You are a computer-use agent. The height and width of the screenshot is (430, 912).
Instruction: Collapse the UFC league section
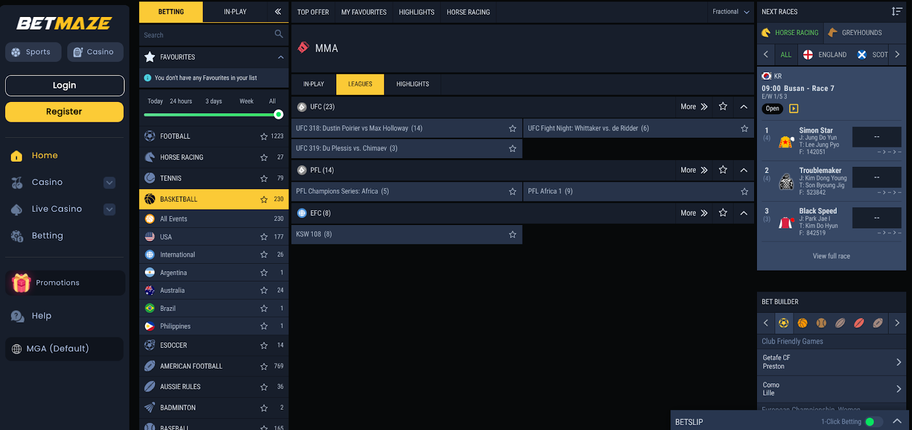point(743,107)
